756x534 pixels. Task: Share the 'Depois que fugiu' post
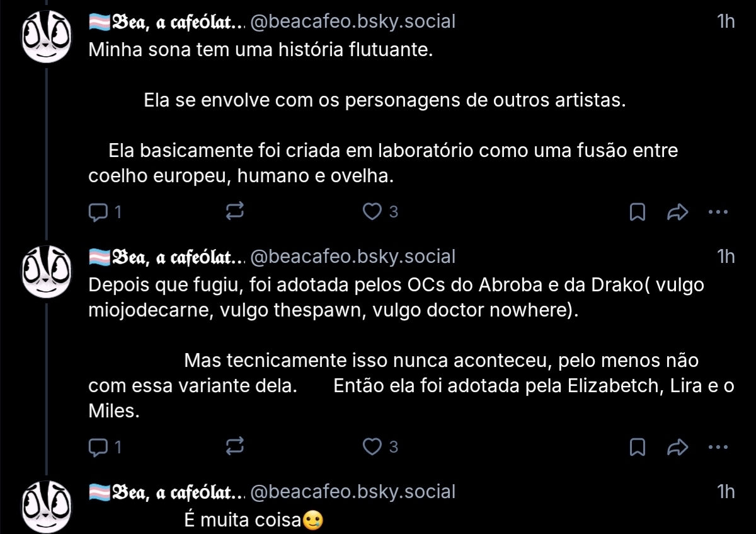(x=677, y=448)
